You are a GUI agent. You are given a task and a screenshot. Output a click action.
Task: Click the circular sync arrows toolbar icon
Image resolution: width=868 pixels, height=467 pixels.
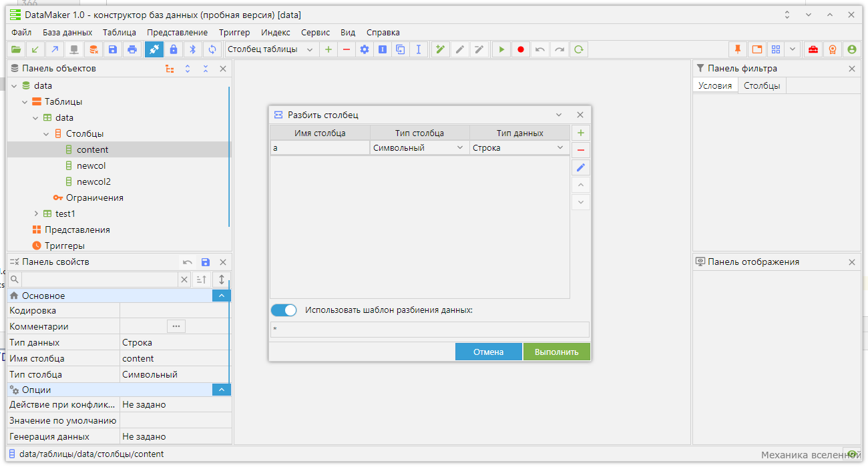pyautogui.click(x=212, y=49)
